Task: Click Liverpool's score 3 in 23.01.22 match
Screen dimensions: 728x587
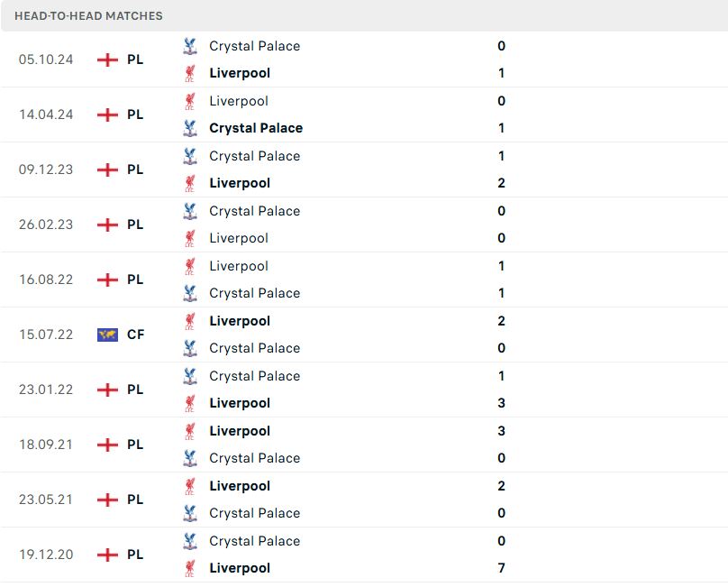Action: [x=502, y=403]
